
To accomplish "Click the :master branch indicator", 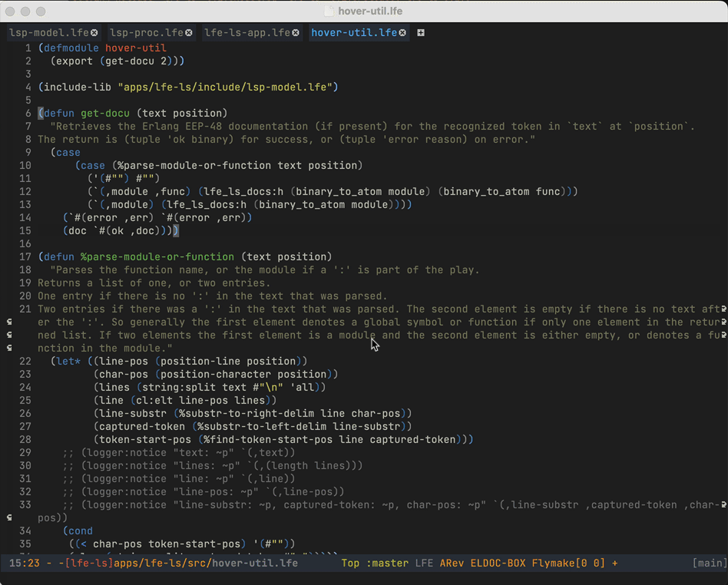I will pyautogui.click(x=387, y=564).
